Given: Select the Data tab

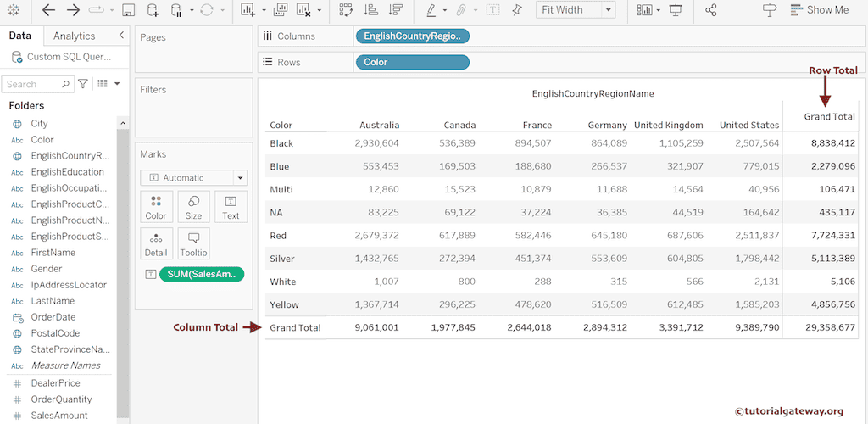Looking at the screenshot, I should tap(20, 36).
